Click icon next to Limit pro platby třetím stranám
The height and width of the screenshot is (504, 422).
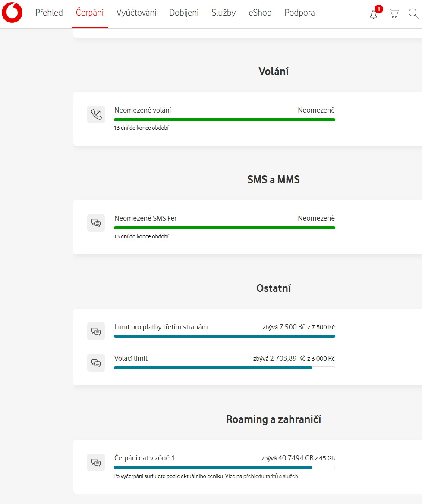[96, 332]
